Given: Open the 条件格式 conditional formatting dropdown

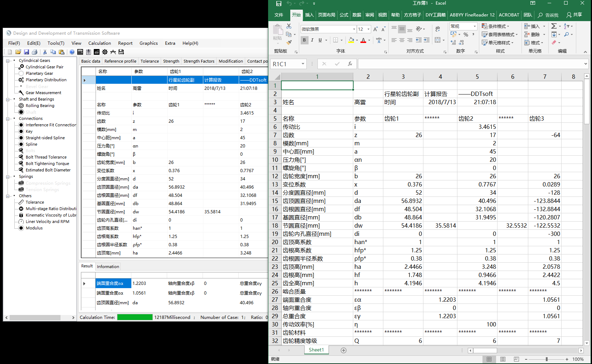Looking at the screenshot, I should point(495,26).
